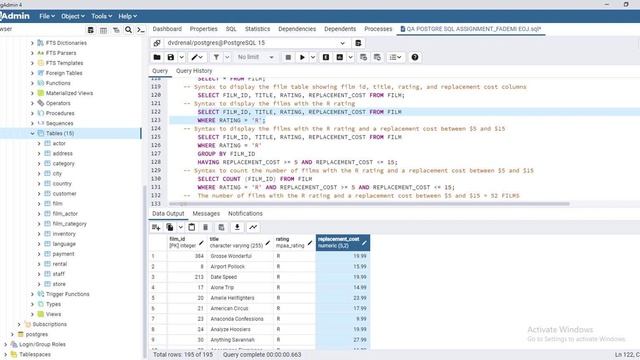Expand the Views tree node
Viewport: 640px width, 360px height.
tap(32, 314)
